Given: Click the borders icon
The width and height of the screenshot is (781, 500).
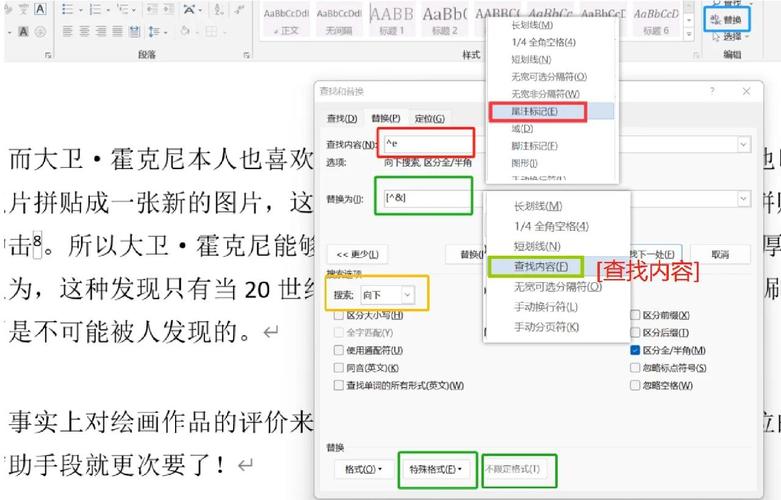Looking at the screenshot, I should [211, 32].
